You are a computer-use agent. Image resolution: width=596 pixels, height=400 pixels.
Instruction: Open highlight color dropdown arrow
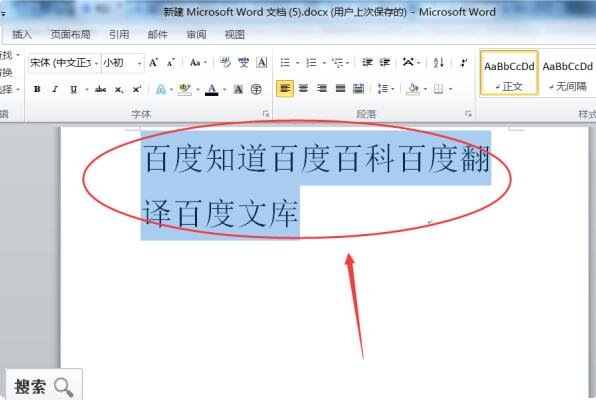198,89
